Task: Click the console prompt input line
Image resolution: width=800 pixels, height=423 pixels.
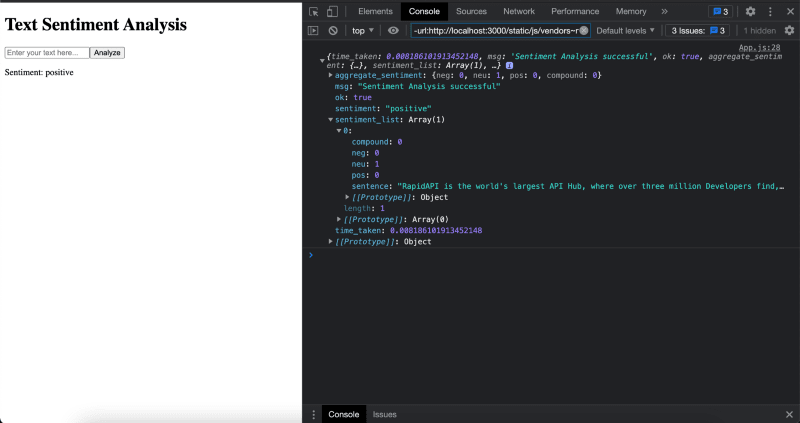Action: click(551, 255)
